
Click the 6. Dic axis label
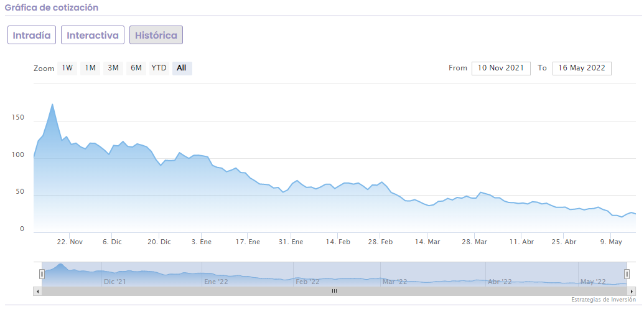pyautogui.click(x=112, y=242)
